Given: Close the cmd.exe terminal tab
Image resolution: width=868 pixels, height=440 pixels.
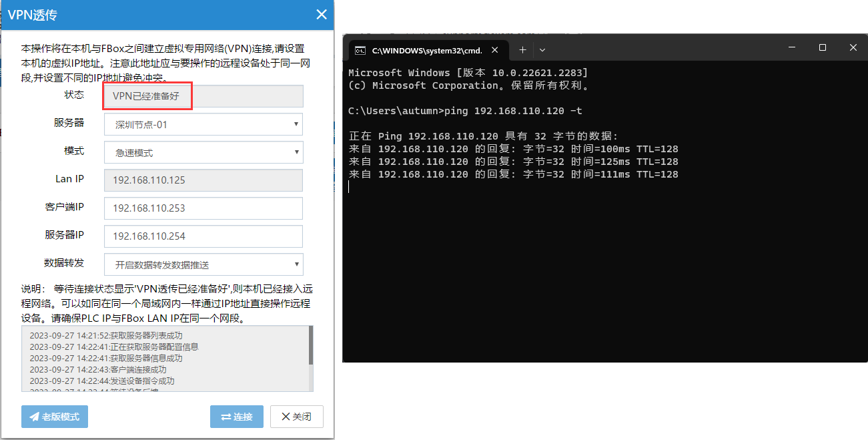Looking at the screenshot, I should 495,49.
